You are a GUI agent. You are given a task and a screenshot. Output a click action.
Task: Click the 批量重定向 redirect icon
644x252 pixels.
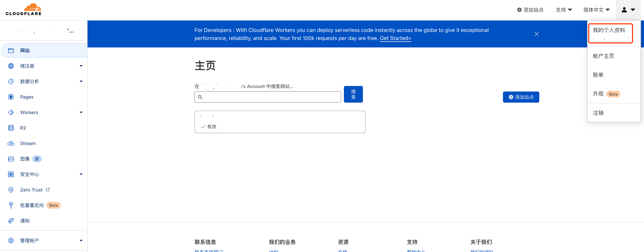11,205
